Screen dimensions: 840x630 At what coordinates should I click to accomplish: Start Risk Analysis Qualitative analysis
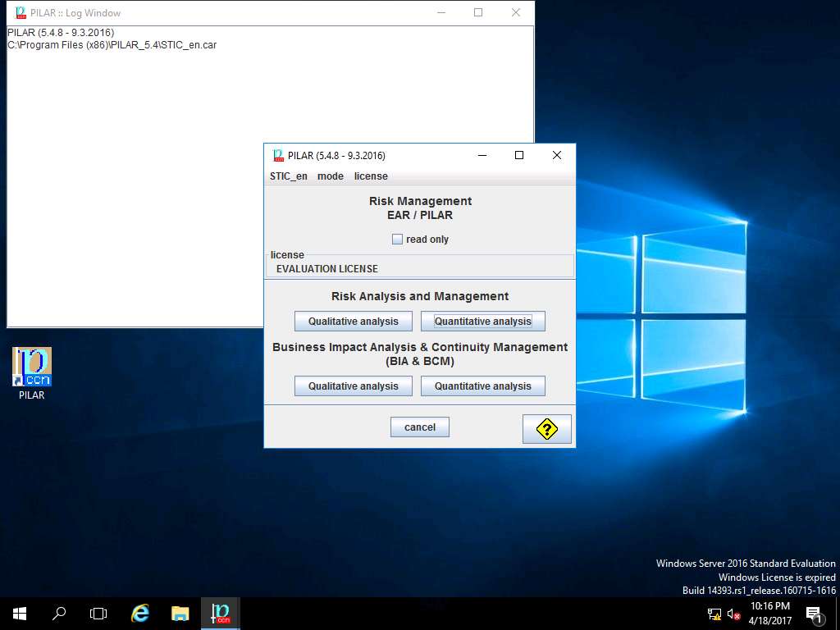354,322
